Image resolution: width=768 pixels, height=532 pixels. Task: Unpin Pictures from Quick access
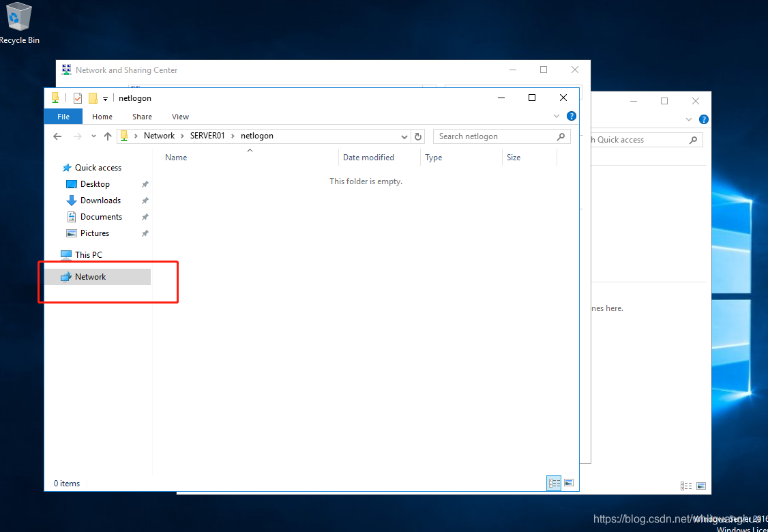[x=144, y=233]
